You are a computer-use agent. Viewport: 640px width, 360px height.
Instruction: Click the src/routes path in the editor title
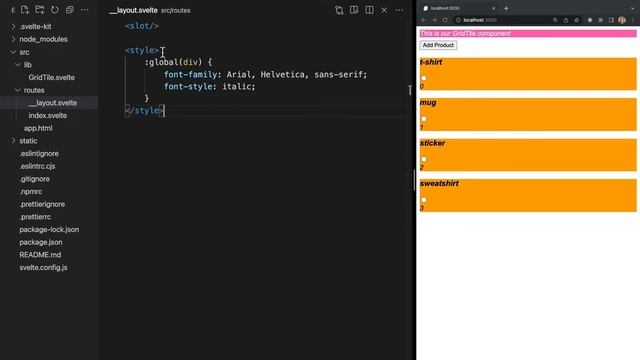coord(176,11)
